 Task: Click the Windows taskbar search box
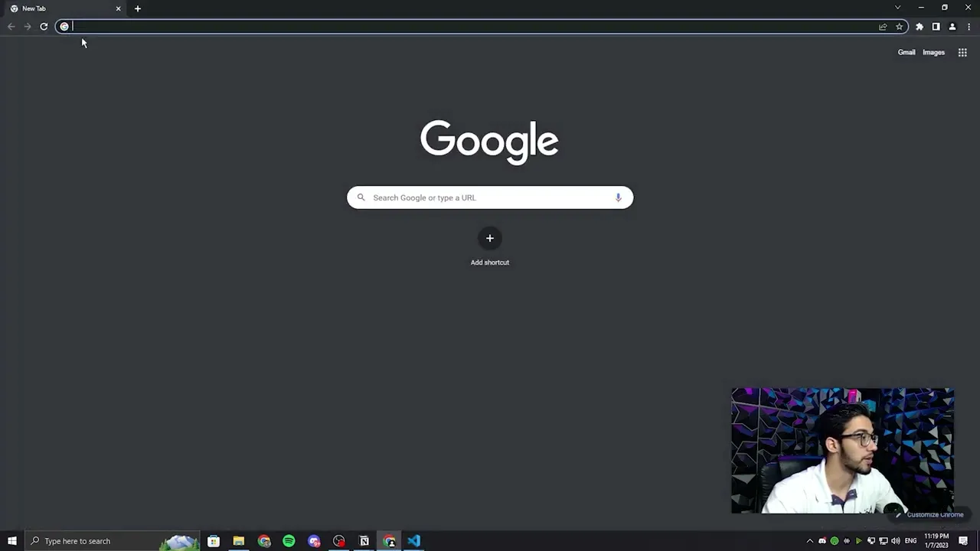(112, 541)
